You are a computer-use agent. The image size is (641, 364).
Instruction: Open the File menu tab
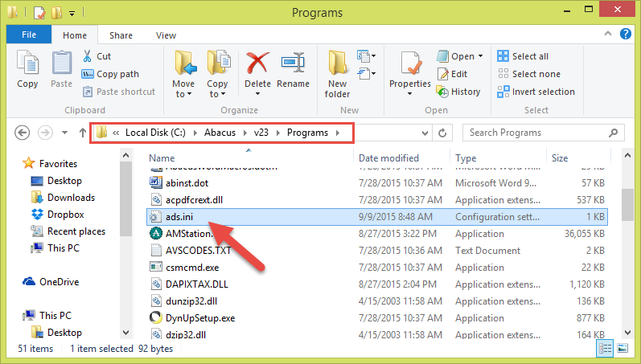coord(29,35)
